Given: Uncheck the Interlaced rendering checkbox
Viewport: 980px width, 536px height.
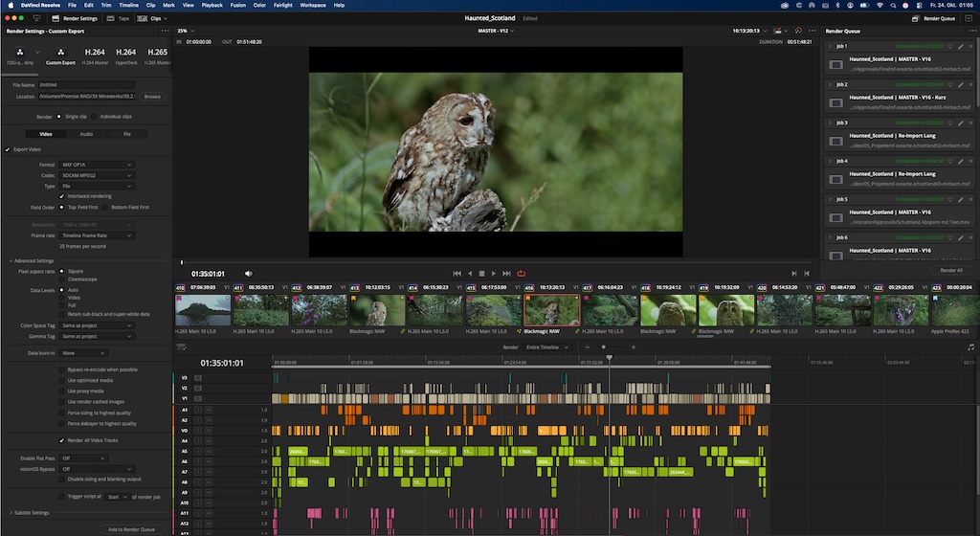Looking at the screenshot, I should (62, 196).
